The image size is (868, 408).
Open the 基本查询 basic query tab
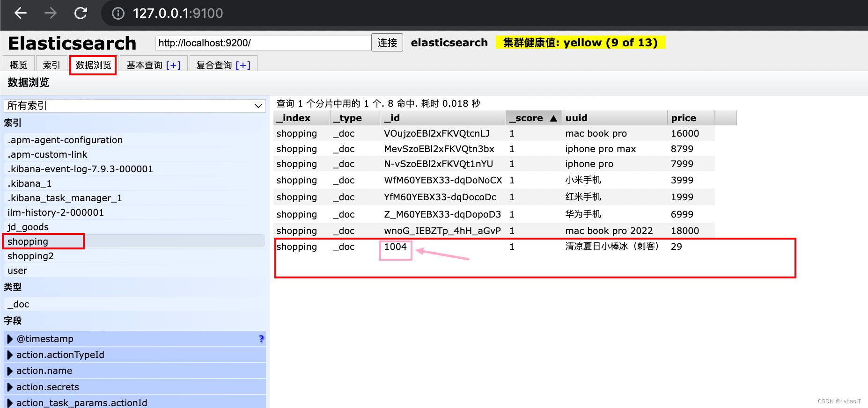point(144,65)
